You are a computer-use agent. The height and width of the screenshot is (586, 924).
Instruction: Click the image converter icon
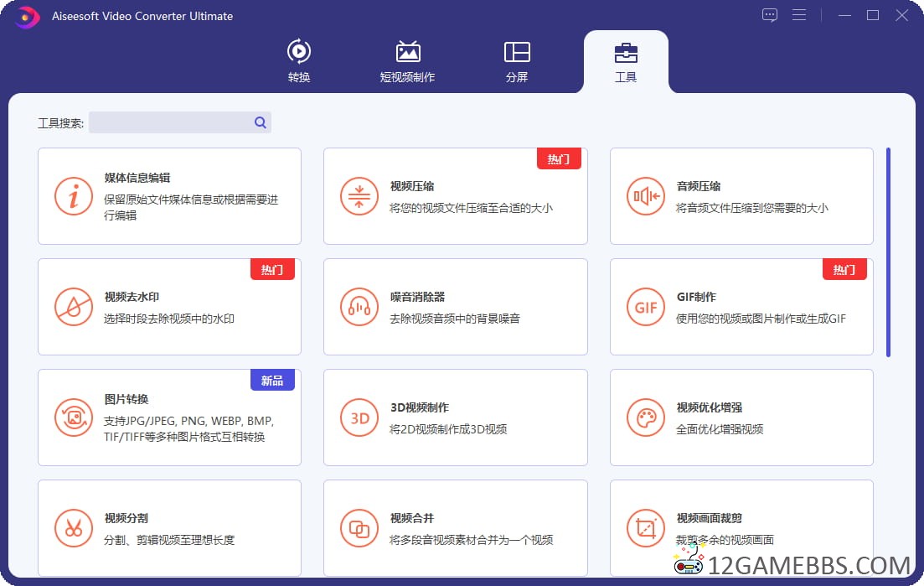[74, 418]
